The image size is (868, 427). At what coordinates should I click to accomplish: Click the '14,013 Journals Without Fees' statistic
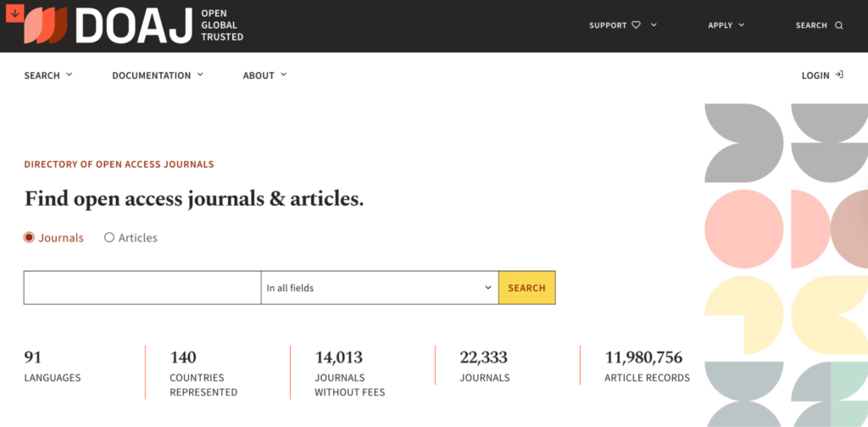(x=350, y=374)
